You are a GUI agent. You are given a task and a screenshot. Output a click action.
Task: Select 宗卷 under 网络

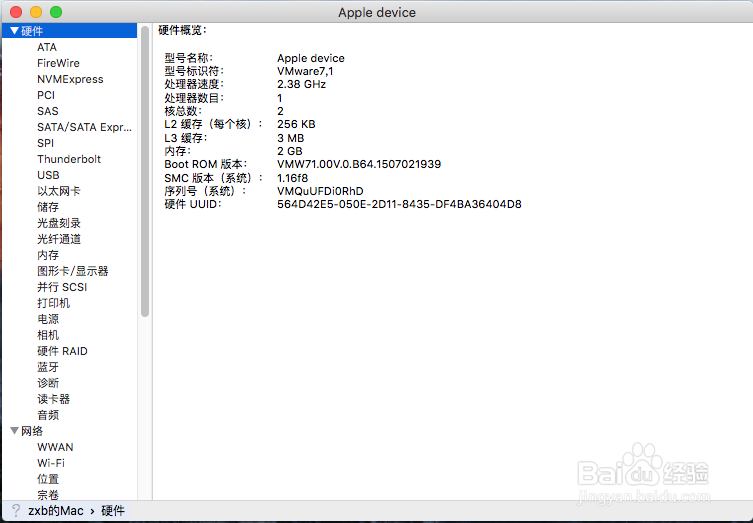48,495
